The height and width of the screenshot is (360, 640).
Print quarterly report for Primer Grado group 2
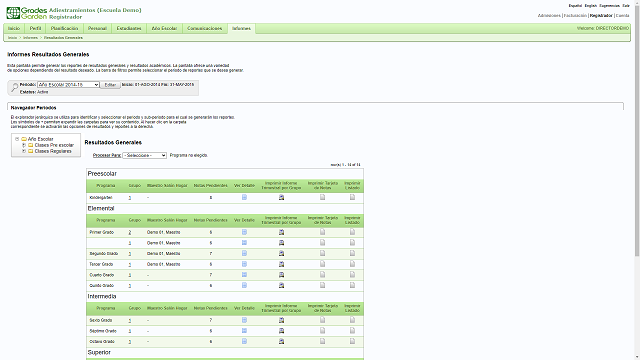[x=281, y=232]
